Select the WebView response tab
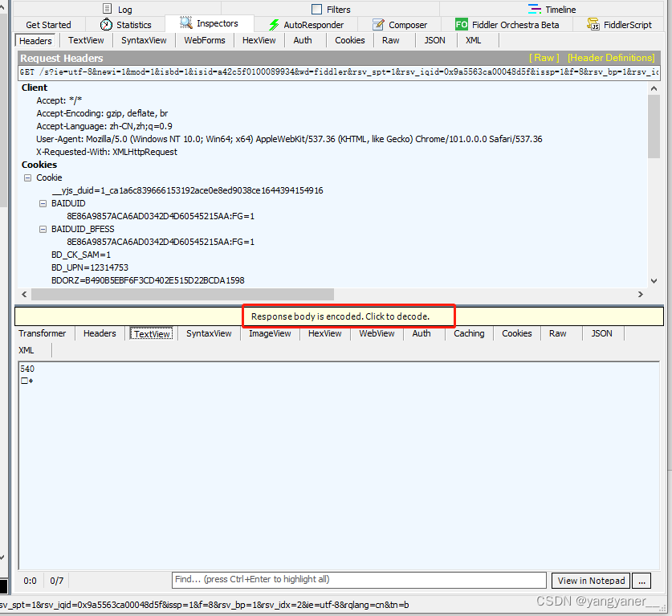672x616 pixels. tap(377, 333)
